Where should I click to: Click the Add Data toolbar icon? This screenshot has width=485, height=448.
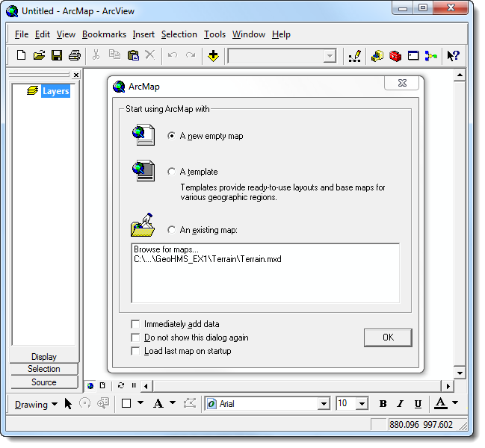213,55
